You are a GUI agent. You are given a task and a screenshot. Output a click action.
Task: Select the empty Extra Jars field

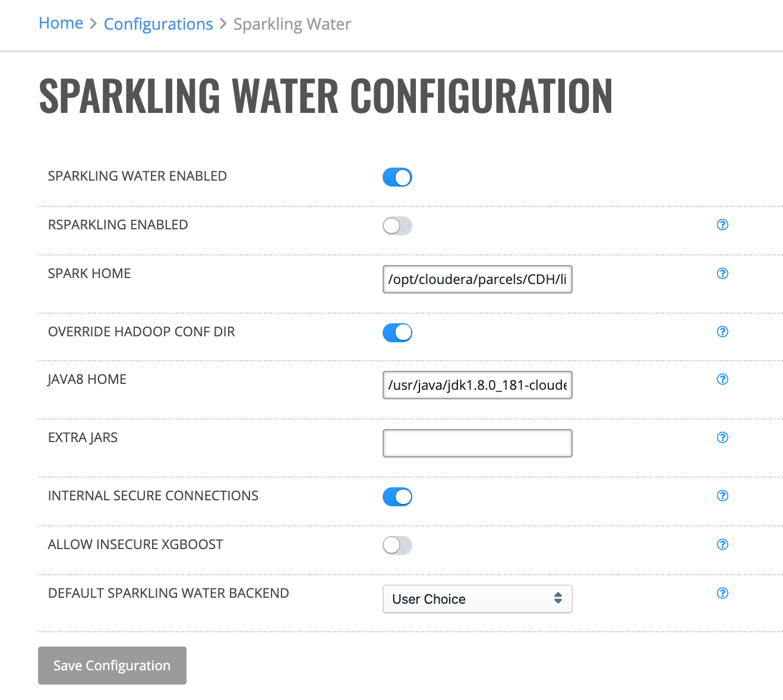click(x=478, y=443)
